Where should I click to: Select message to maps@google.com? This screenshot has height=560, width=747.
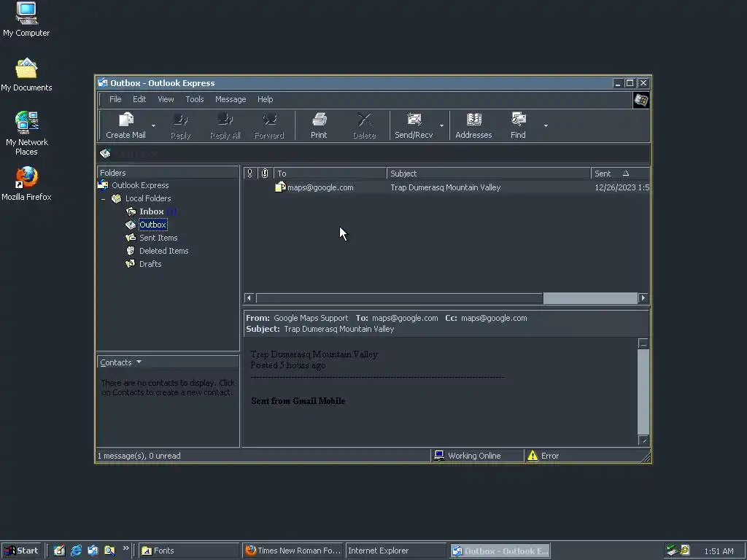320,187
